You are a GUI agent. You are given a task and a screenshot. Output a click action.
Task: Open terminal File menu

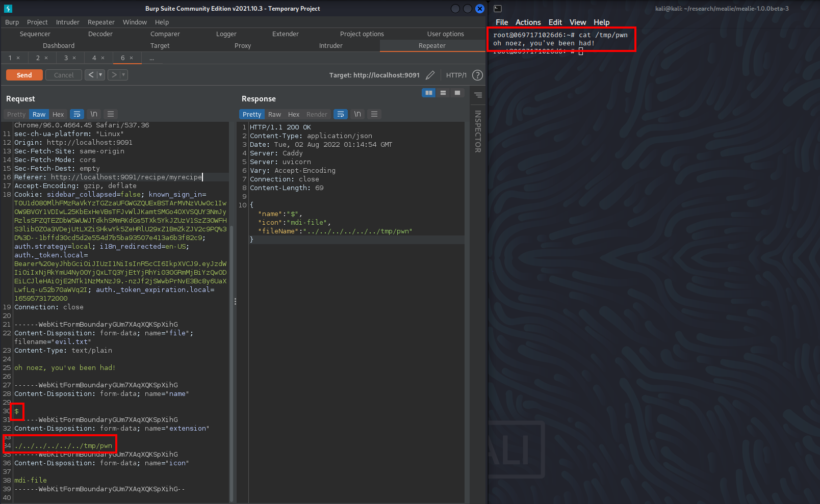coord(502,22)
